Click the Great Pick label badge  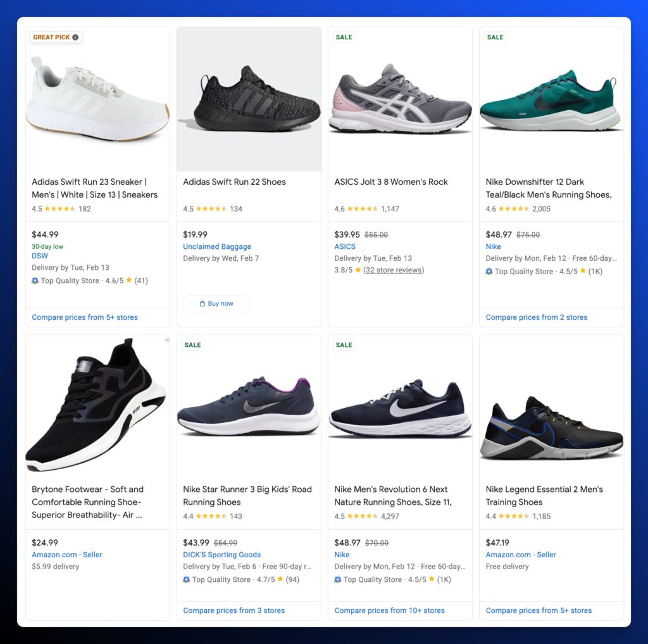(52, 37)
